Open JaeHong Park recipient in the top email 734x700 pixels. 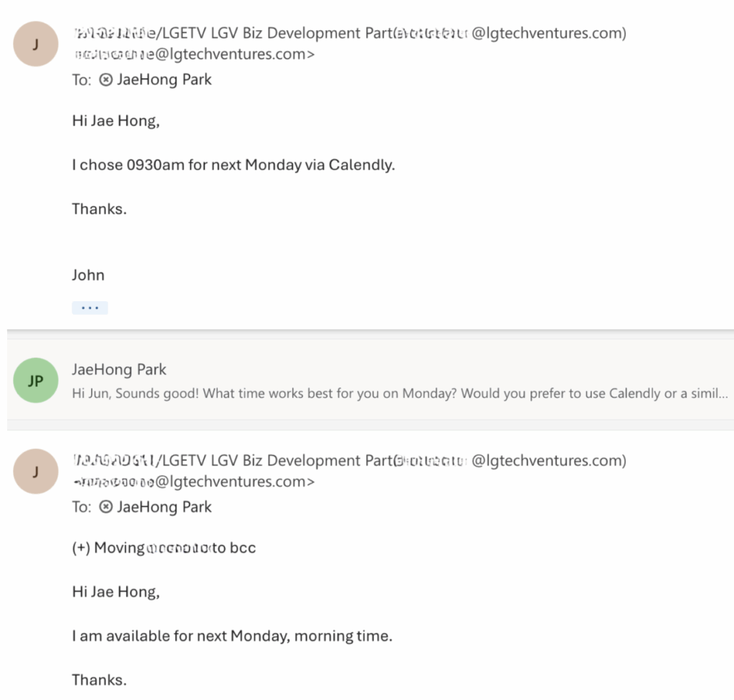164,80
